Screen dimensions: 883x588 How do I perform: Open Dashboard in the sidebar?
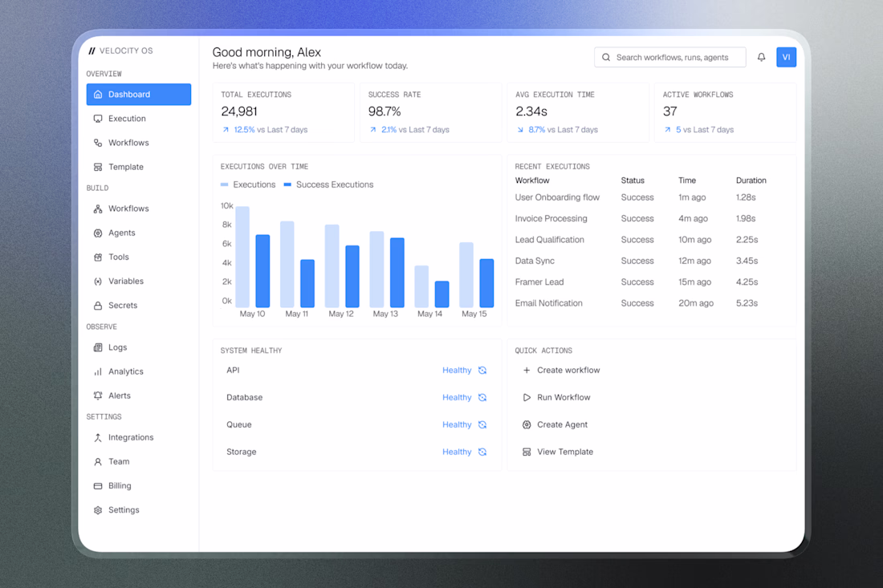coord(139,95)
